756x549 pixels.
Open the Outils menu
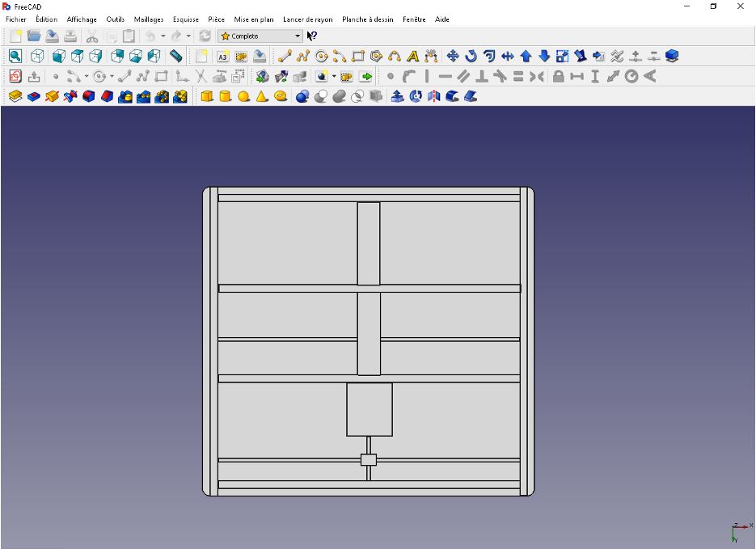coord(116,19)
